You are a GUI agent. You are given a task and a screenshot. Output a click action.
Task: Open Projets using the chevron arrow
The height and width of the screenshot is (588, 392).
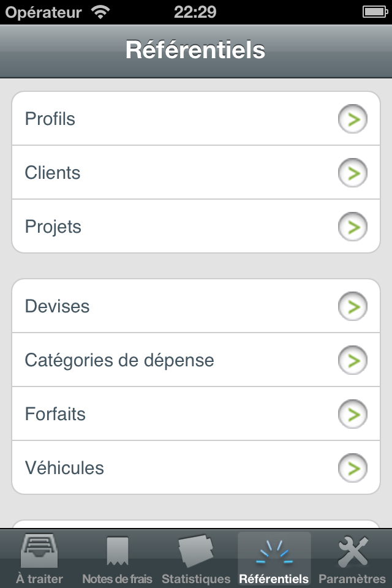353,227
